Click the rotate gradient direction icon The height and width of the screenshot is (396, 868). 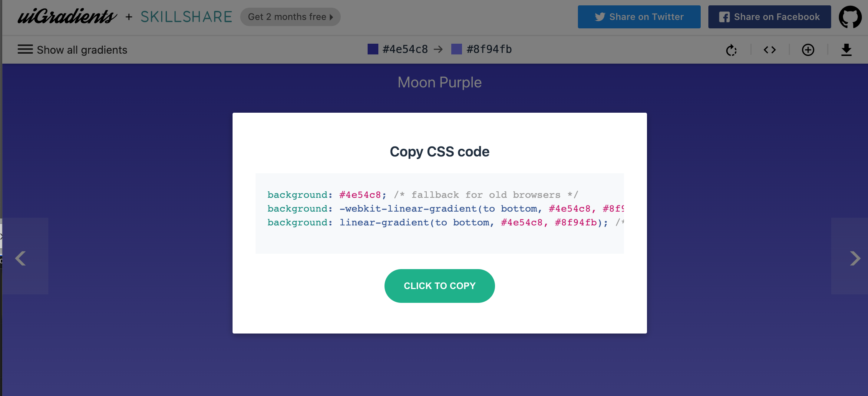click(x=731, y=50)
